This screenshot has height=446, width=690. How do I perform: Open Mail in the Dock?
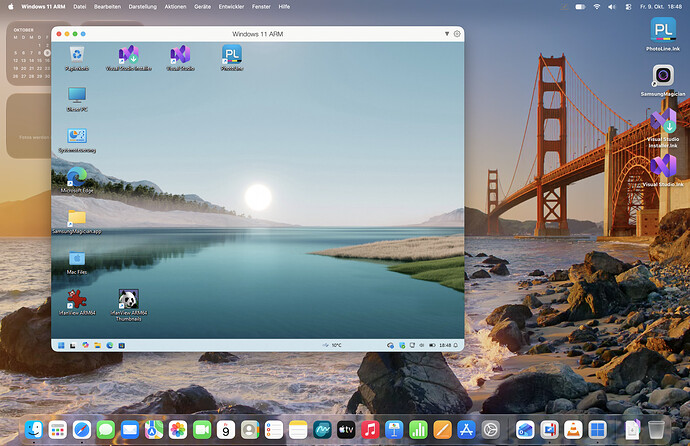click(x=130, y=430)
